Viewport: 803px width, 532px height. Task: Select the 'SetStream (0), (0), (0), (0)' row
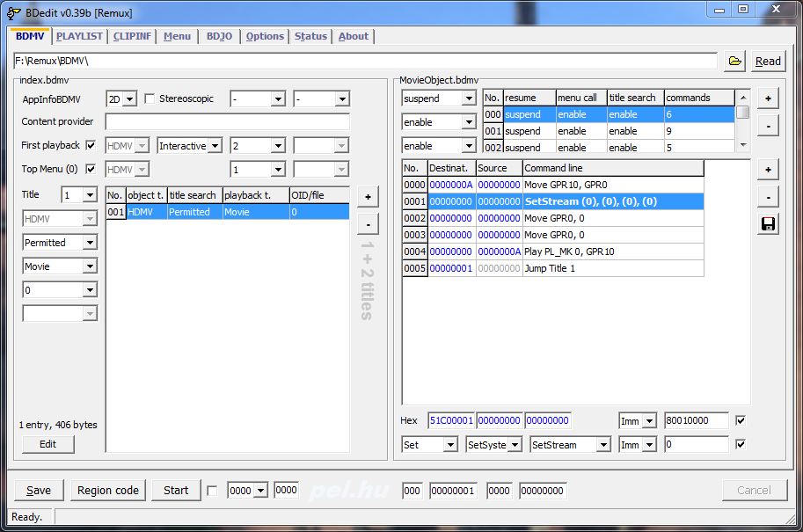click(553, 201)
